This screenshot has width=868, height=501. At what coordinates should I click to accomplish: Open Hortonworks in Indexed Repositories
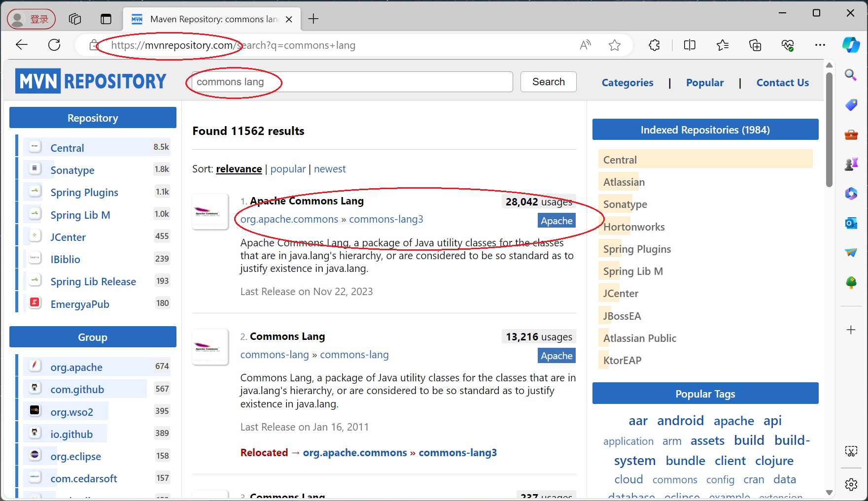[x=634, y=227]
